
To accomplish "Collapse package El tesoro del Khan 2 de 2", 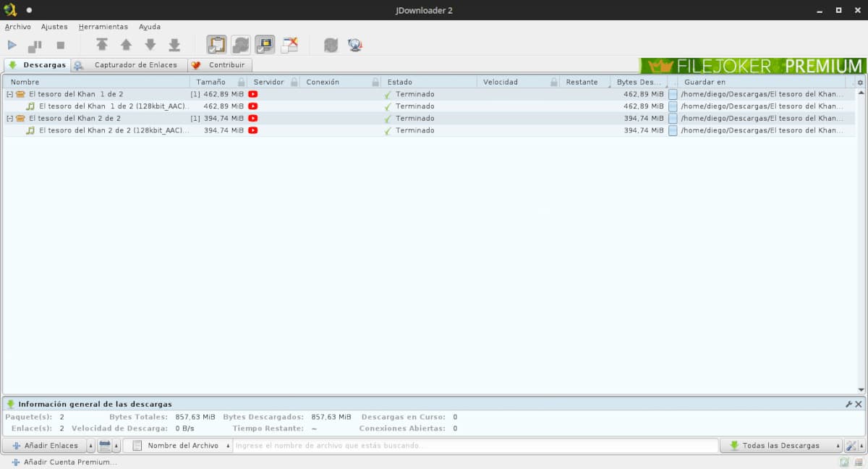I will click(9, 118).
